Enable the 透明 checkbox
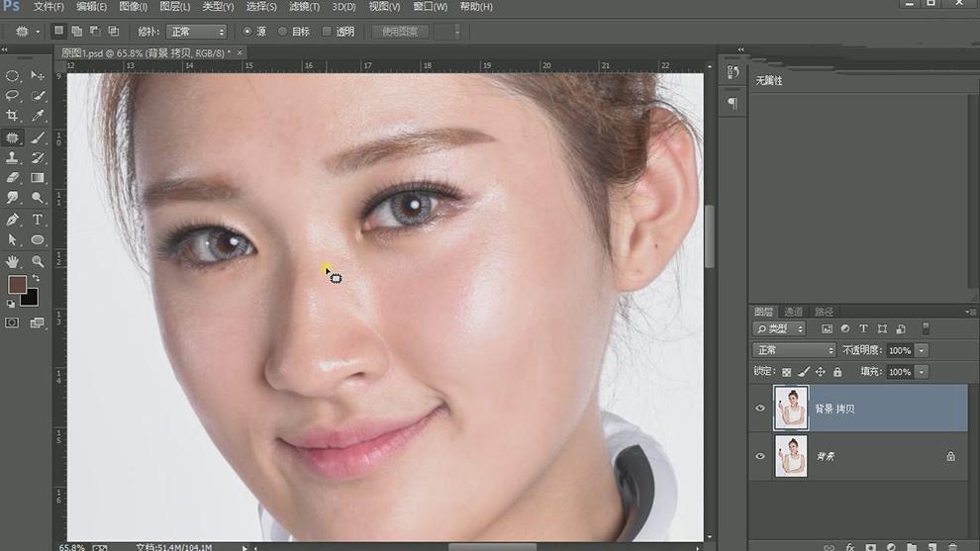980x551 pixels. (327, 32)
